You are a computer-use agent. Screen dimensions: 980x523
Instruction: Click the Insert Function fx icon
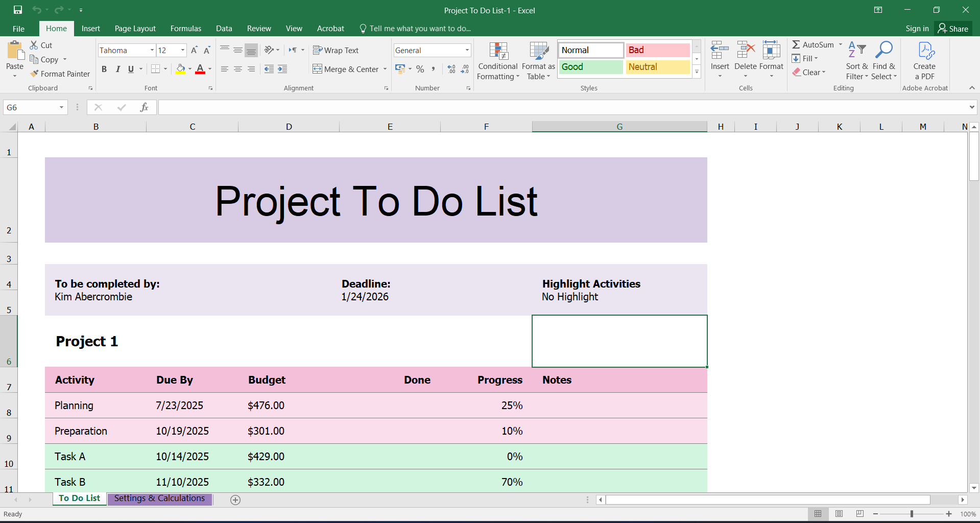pos(144,107)
